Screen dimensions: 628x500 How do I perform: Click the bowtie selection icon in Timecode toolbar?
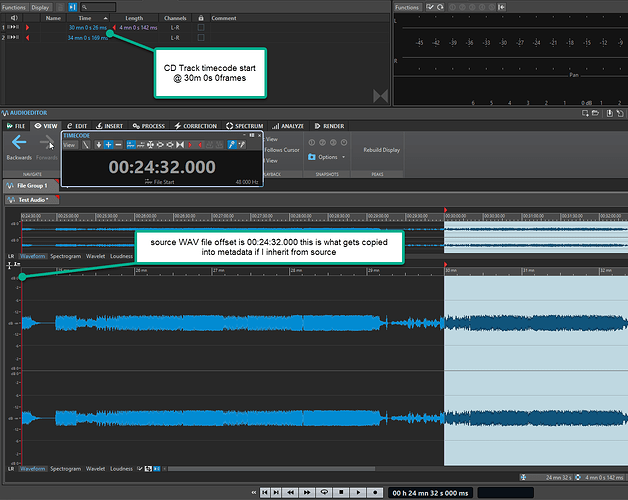pos(180,145)
